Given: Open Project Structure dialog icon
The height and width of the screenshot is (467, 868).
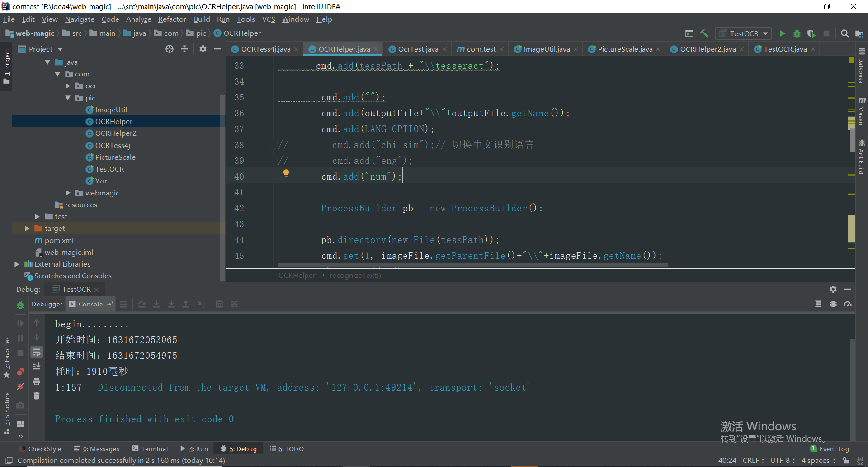Looking at the screenshot, I should (x=859, y=33).
